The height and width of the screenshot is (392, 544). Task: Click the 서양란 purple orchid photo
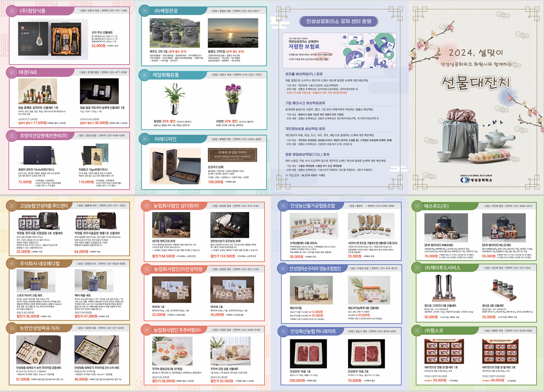click(233, 99)
